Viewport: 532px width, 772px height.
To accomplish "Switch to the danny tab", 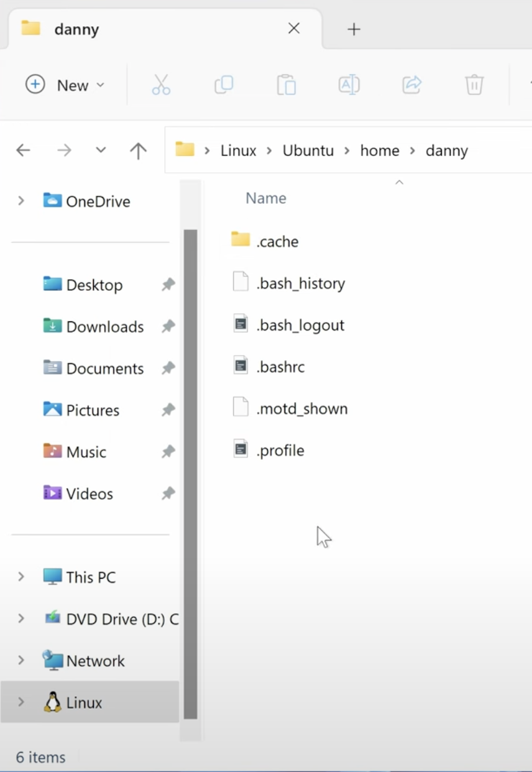I will 76,29.
